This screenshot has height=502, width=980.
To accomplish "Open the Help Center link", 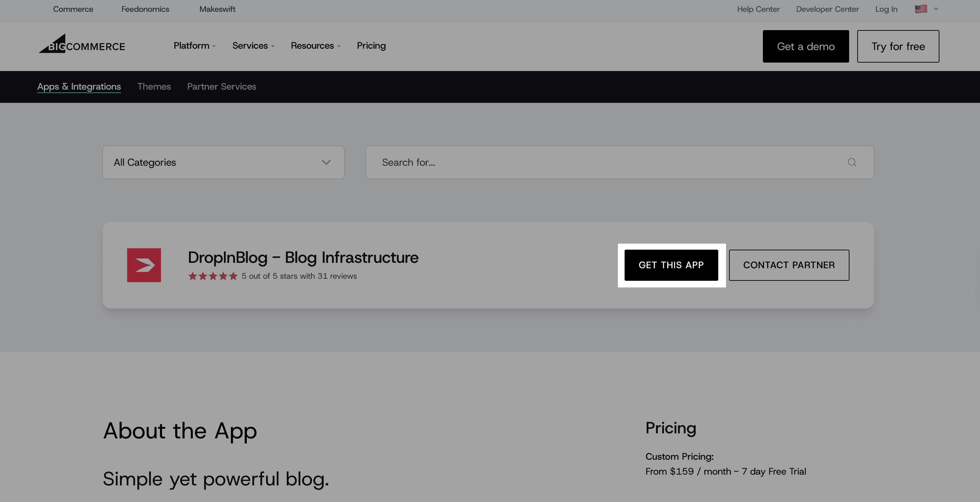I will (x=758, y=9).
